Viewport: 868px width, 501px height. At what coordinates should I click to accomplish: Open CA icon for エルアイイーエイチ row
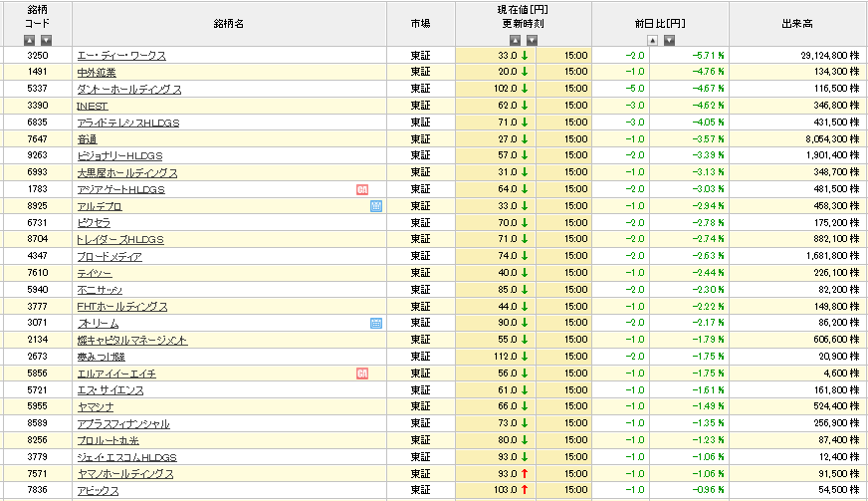(x=362, y=374)
